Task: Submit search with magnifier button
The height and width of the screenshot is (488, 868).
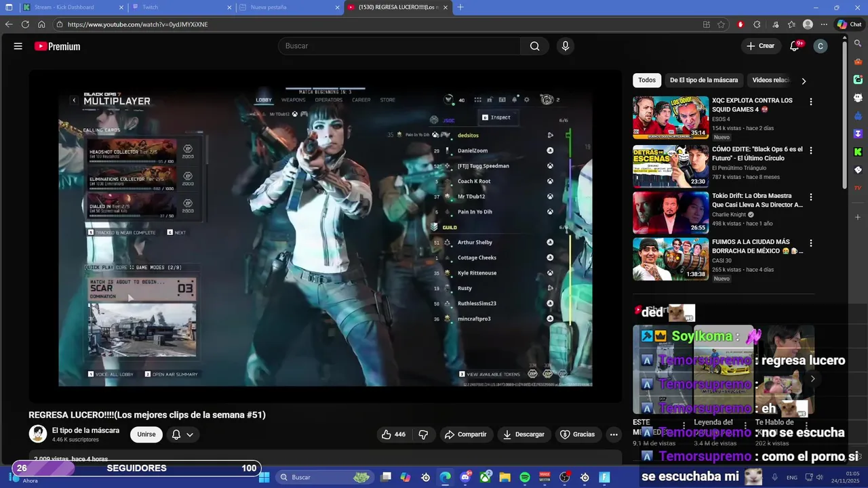Action: (535, 46)
